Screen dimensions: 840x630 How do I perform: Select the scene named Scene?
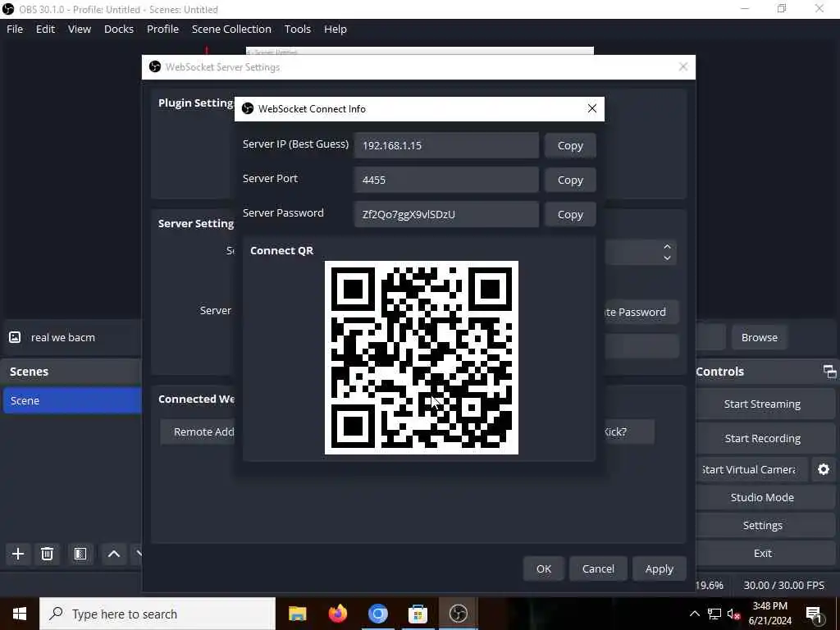click(72, 400)
